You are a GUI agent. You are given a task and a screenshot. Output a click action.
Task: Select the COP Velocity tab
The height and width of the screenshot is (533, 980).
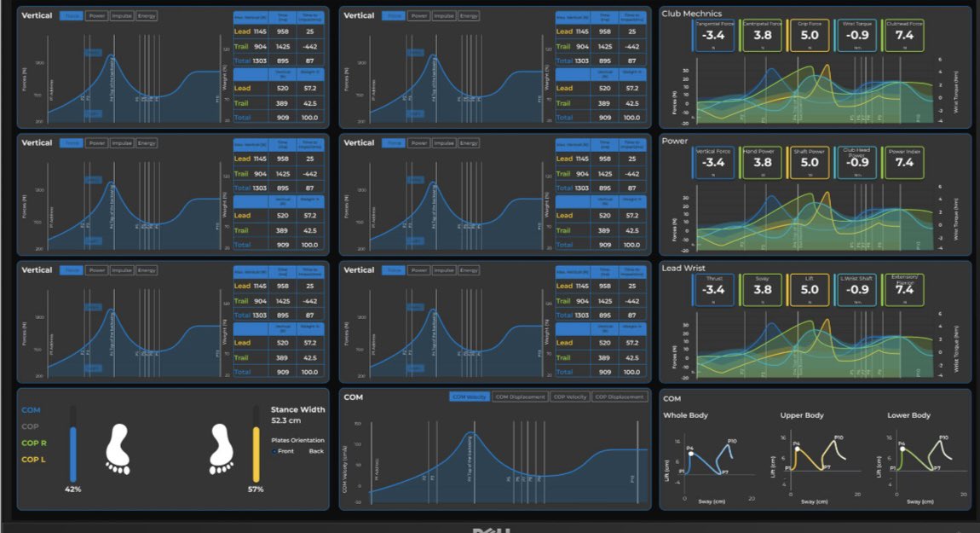(x=569, y=397)
